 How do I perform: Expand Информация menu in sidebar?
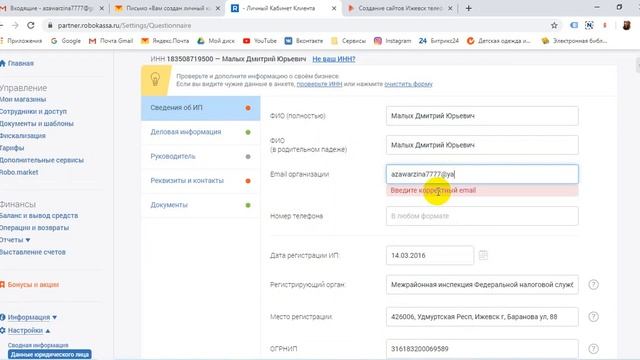tap(32, 317)
